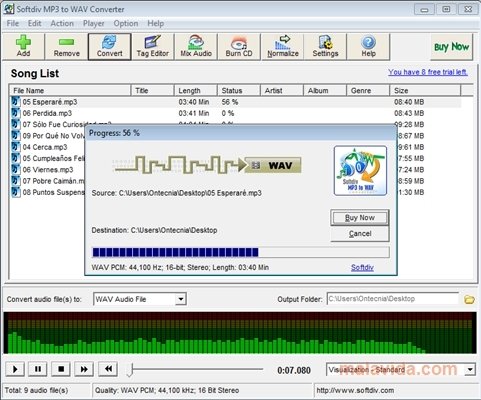The height and width of the screenshot is (400, 481).
Task: Expand the Visualization - Standard dropdown
Action: click(x=470, y=369)
